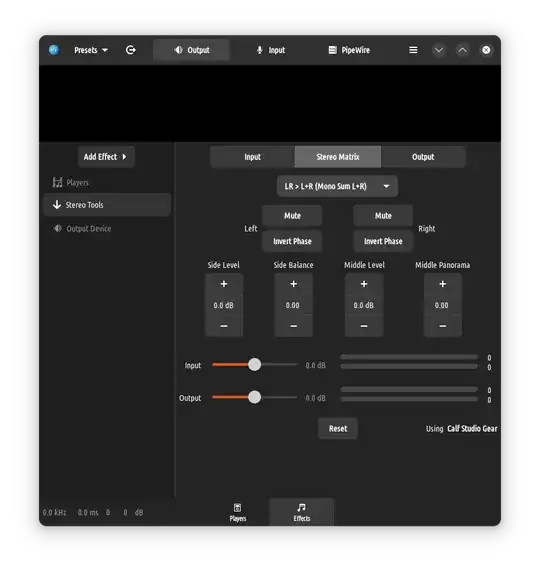
Task: Click the stereo matrix dropdown arrow
Action: (x=386, y=186)
